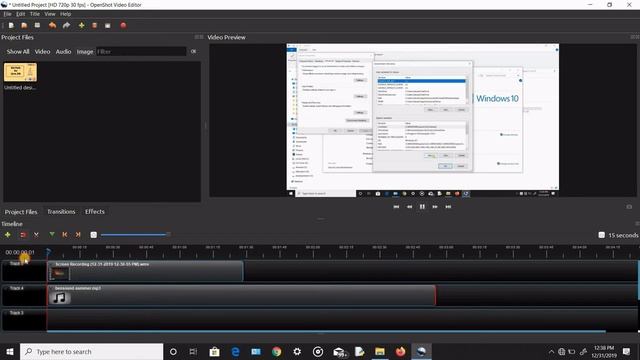Image resolution: width=640 pixels, height=360 pixels.
Task: Jump to end of preview
Action: pyautogui.click(x=448, y=207)
